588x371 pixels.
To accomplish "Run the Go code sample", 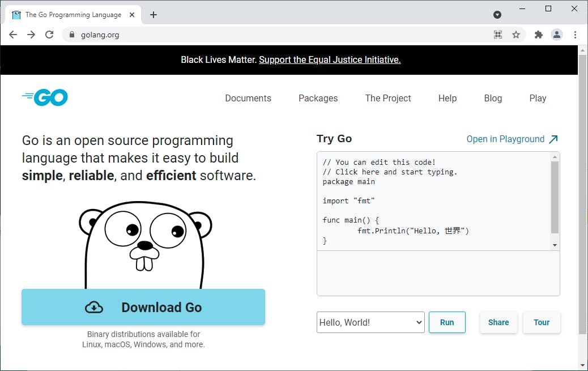I will (447, 322).
